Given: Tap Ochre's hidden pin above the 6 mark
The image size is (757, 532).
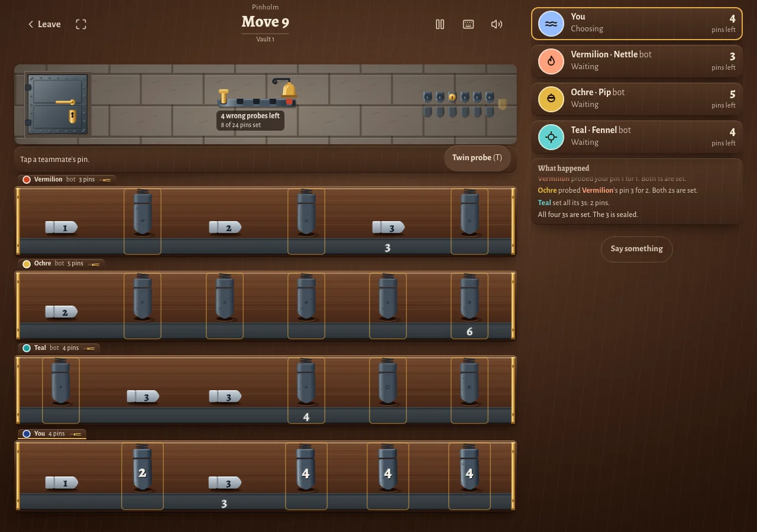Looking at the screenshot, I should [470, 306].
